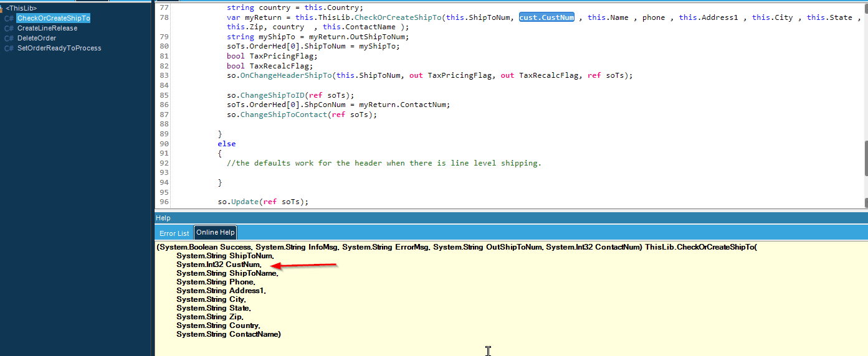Select the highlighted CheckOrCreateShipTo function
The image size is (868, 356).
[x=54, y=19]
